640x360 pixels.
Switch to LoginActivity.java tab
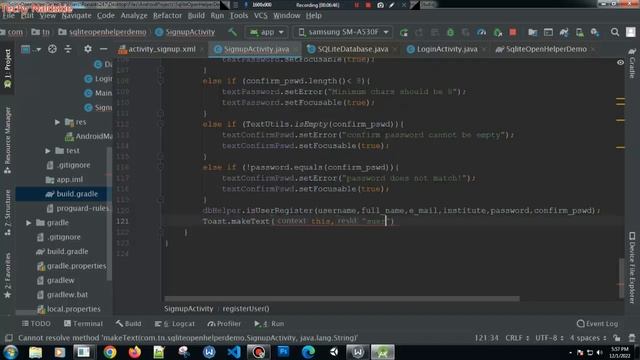pyautogui.click(x=447, y=49)
